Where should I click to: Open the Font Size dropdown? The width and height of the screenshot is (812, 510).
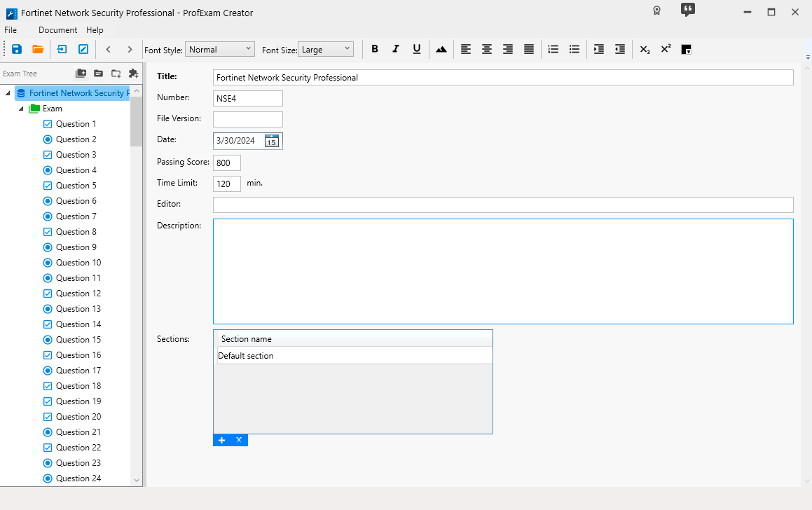(x=326, y=49)
